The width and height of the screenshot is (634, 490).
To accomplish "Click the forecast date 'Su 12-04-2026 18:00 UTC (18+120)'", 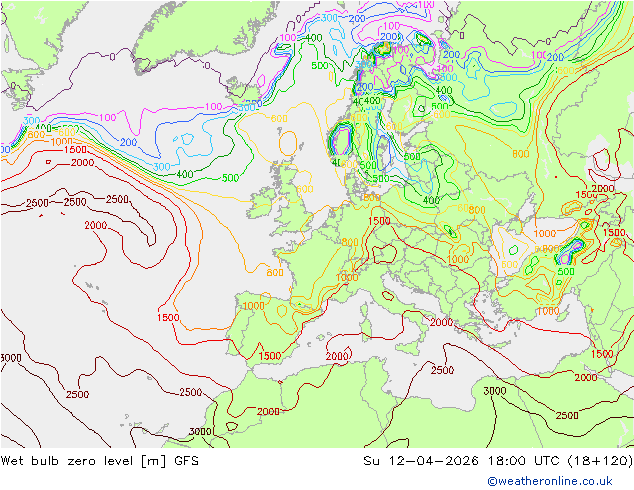I will 498,461.
